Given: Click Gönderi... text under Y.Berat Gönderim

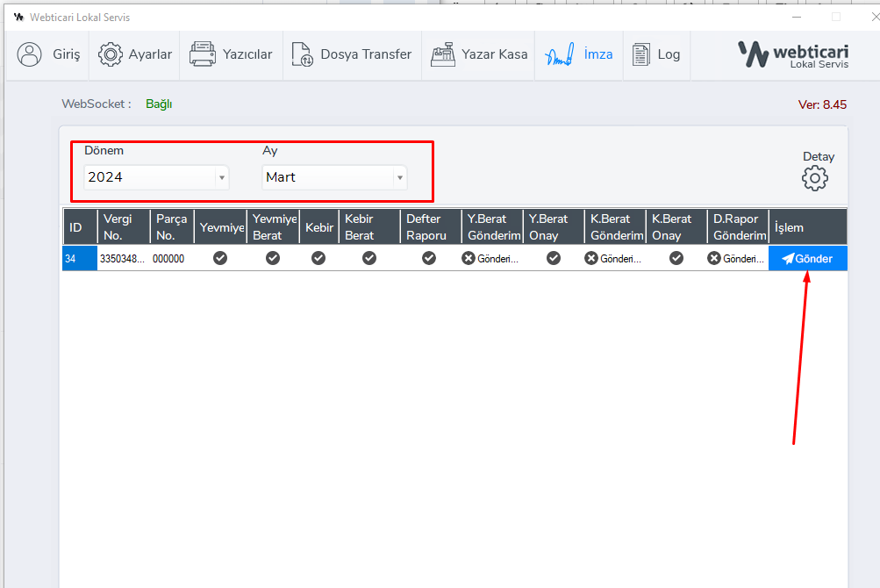Looking at the screenshot, I should (497, 259).
